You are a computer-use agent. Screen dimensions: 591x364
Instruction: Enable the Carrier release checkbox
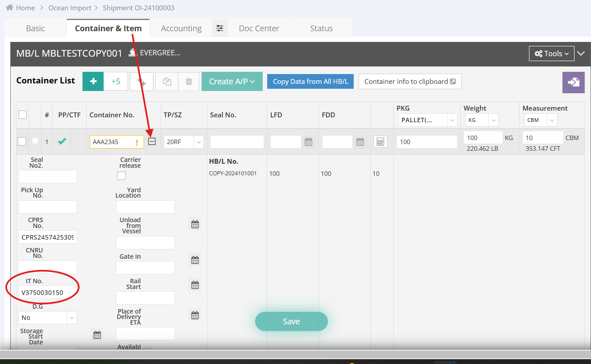coord(121,176)
